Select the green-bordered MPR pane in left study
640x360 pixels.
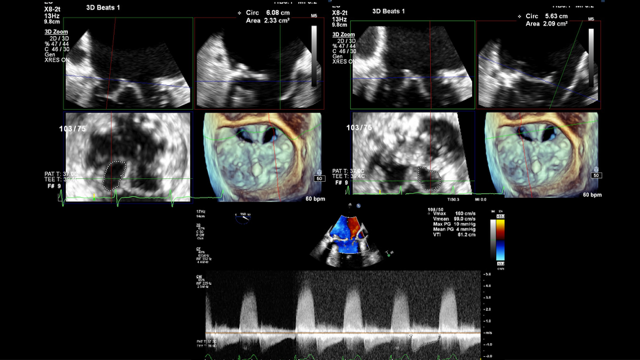[128, 63]
